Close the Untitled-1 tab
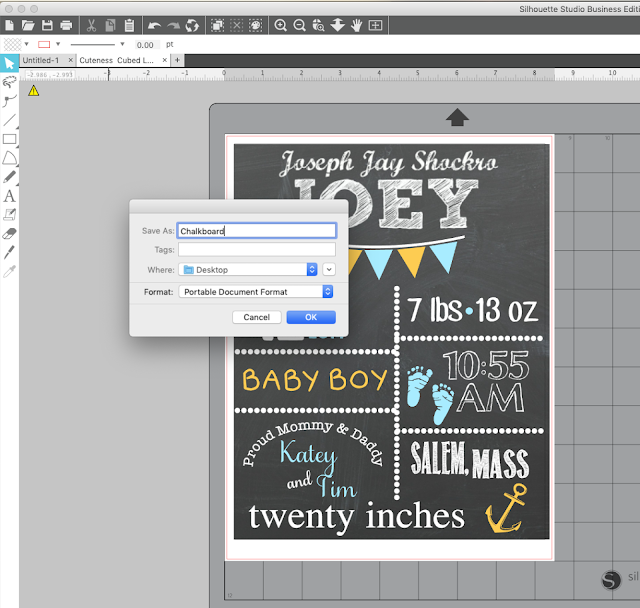640x608 pixels. 70,60
